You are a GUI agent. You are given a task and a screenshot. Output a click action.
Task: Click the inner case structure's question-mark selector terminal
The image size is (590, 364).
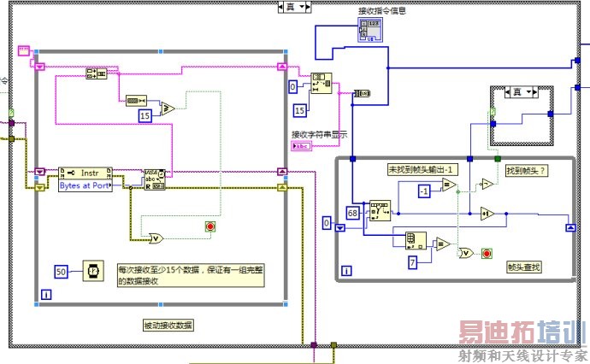pyautogui.click(x=493, y=112)
